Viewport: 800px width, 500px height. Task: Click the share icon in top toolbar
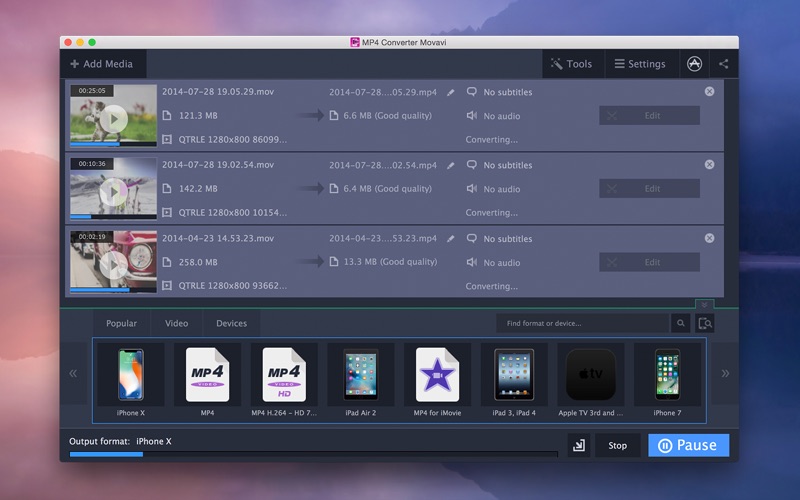(x=723, y=64)
